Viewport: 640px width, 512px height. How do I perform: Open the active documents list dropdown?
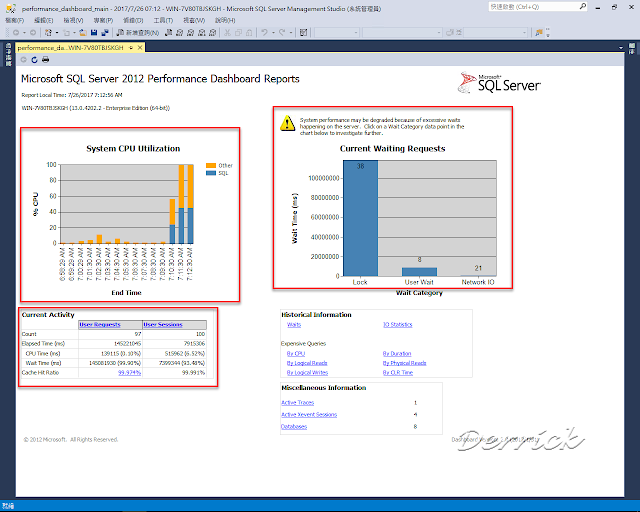(621, 48)
